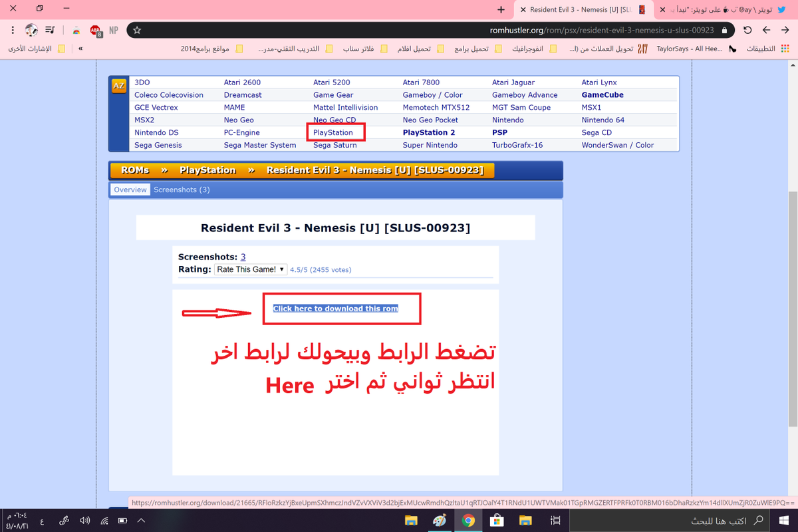Screen dimensions: 798x532
Task: Click the MAME system link
Action: pos(234,107)
